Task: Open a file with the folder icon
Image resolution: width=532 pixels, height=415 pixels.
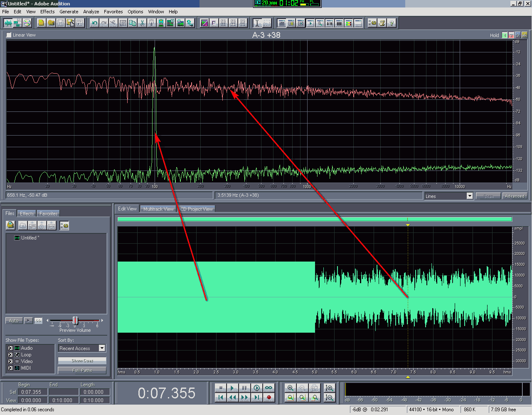Action: 51,23
